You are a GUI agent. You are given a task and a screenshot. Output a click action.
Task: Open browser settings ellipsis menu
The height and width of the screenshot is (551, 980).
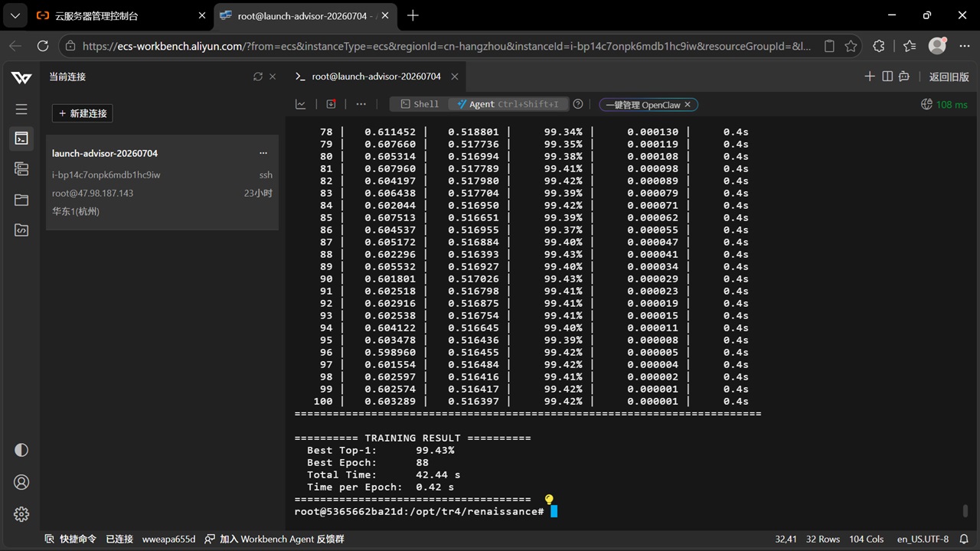pos(965,46)
